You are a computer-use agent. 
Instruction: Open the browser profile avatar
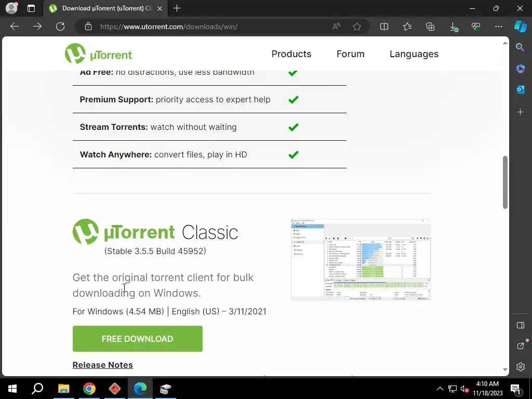12,8
